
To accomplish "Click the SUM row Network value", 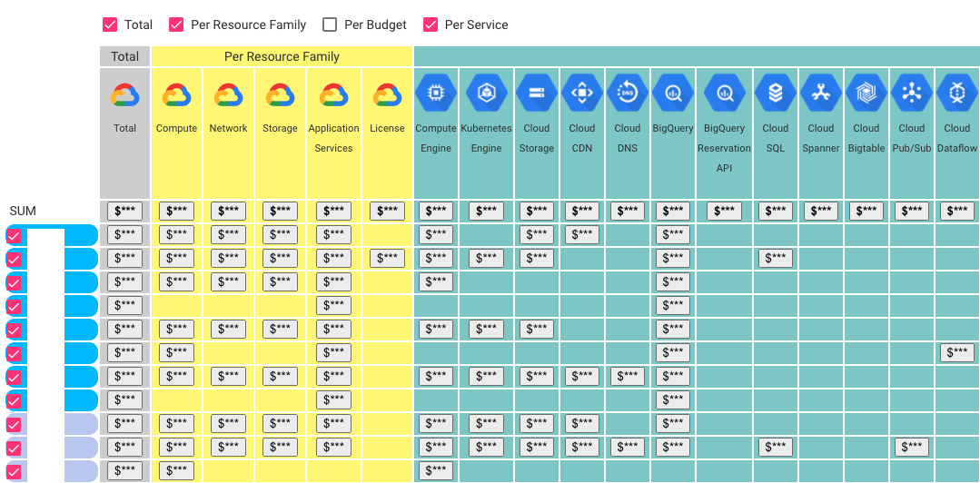I will 229,212.
